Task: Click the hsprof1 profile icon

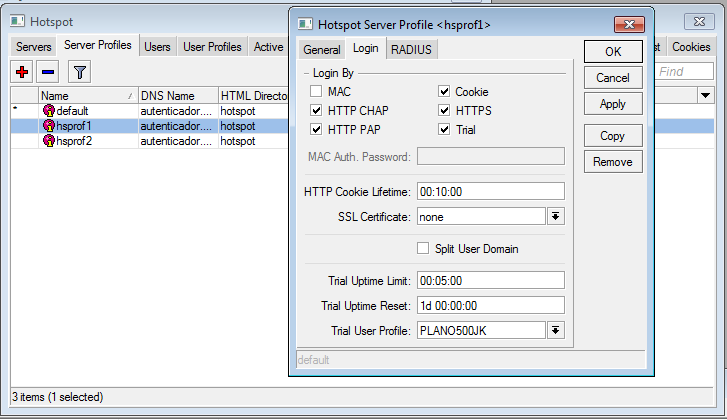Action: pyautogui.click(x=48, y=126)
